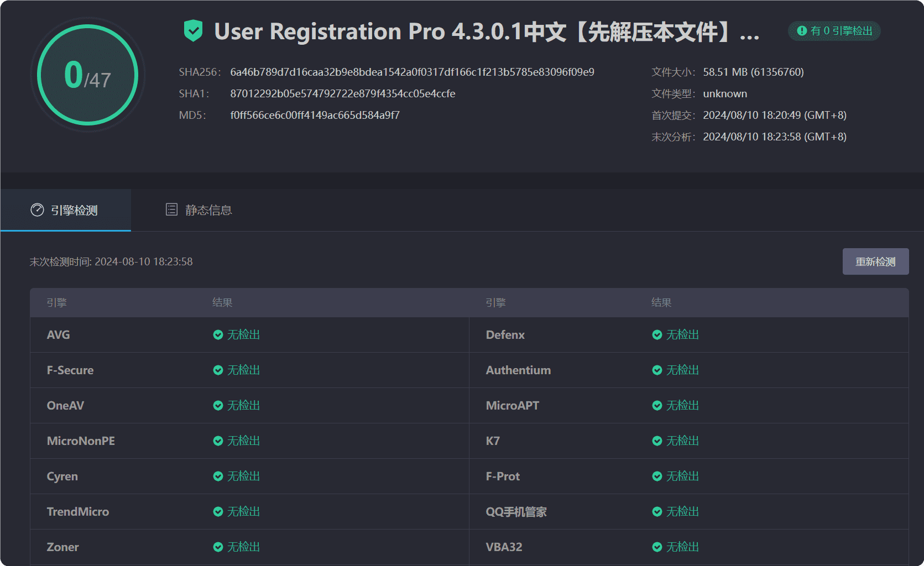The width and height of the screenshot is (924, 566).
Task: Click the Defenx engine name
Action: tap(505, 335)
